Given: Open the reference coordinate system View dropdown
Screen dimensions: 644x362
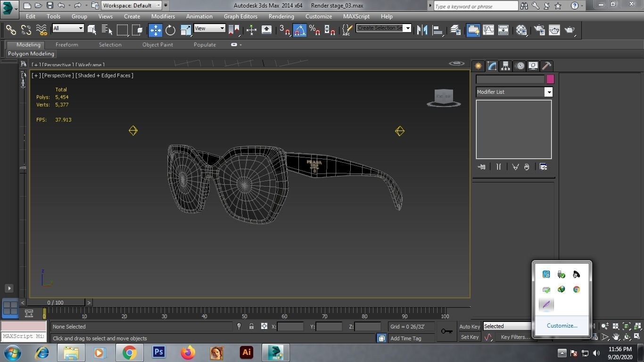Looking at the screenshot, I should (x=209, y=28).
